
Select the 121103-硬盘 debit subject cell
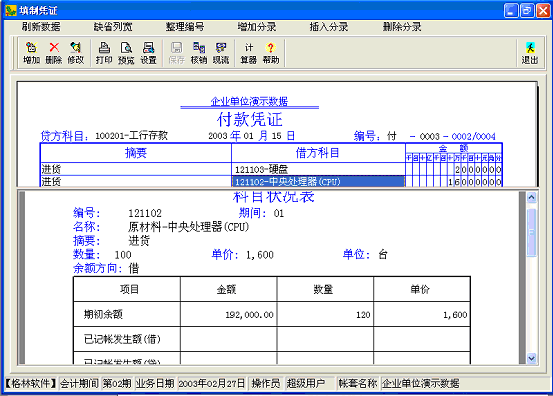click(318, 169)
